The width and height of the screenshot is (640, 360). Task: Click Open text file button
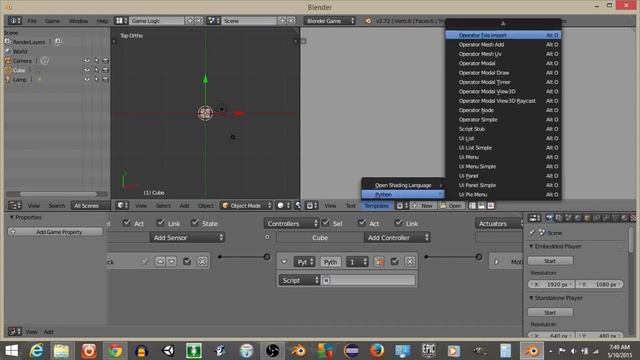[451, 205]
